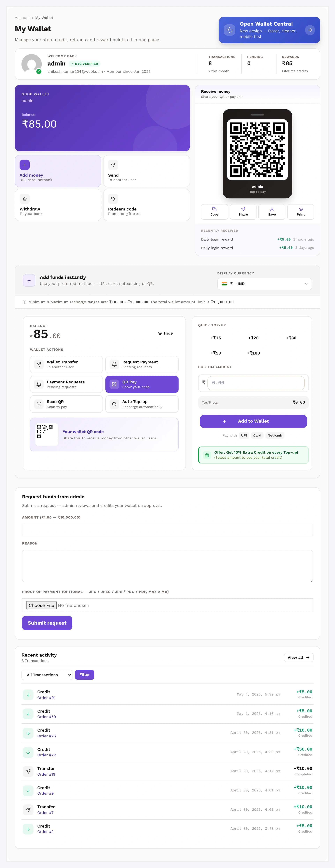This screenshot has width=335, height=868.
Task: Click the Wallet Central sparkle icon
Action: (229, 30)
